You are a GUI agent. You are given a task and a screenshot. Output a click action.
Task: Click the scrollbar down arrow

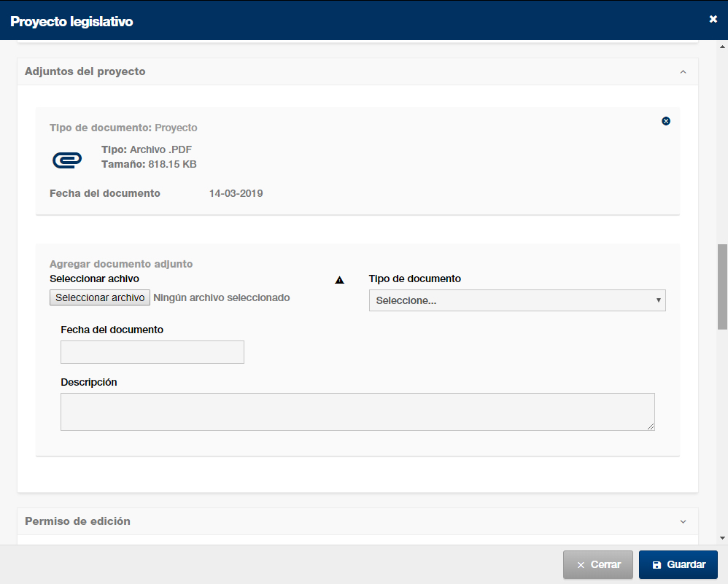pyautogui.click(x=722, y=538)
